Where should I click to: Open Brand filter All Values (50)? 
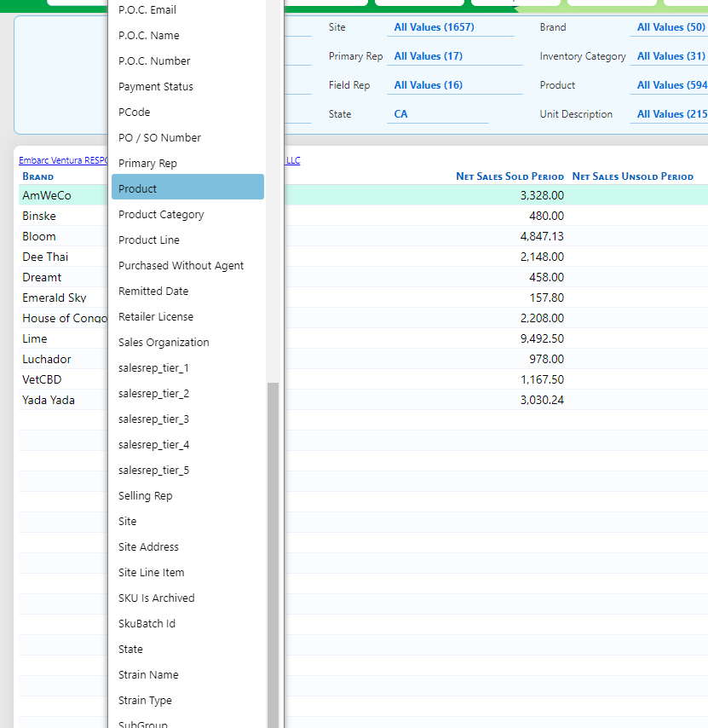point(671,27)
